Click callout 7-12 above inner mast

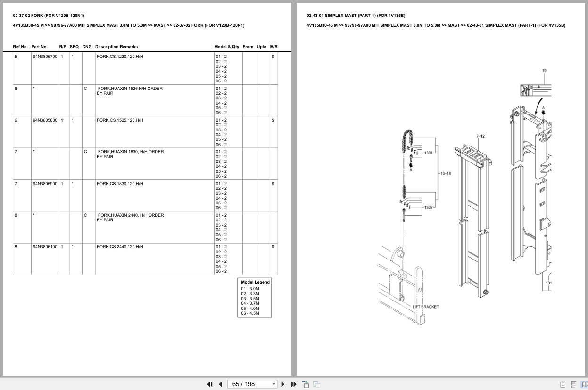pyautogui.click(x=480, y=136)
